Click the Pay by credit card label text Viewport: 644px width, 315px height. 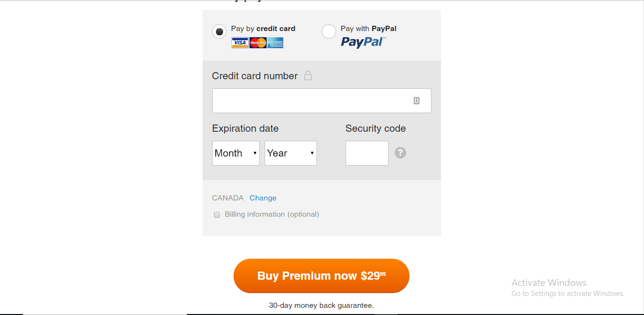pos(263,29)
